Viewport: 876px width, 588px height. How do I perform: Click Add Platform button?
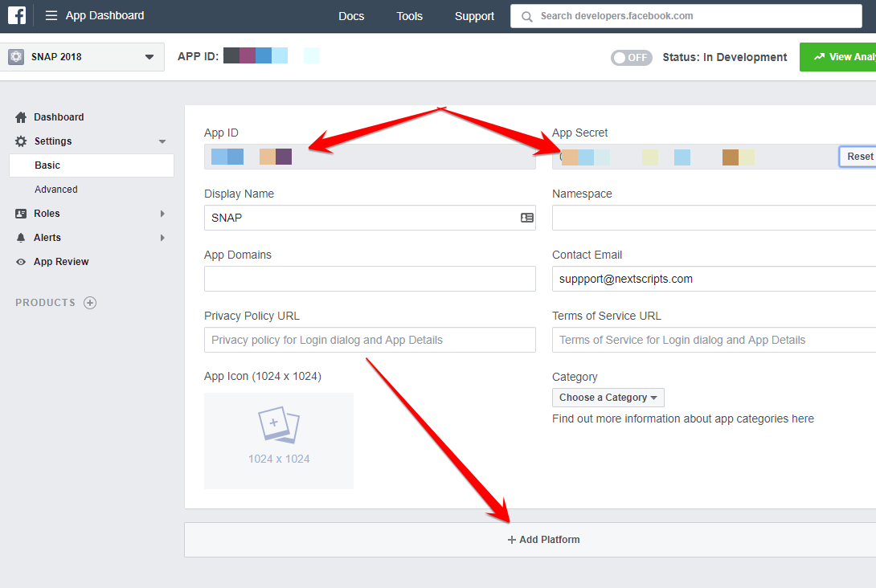(543, 540)
